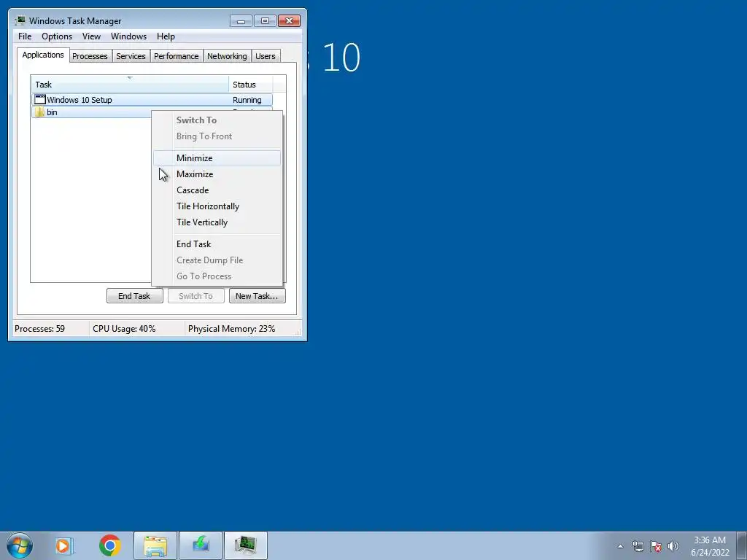The image size is (747, 560).
Task: Click the greyed Bring To Front entry
Action: pyautogui.click(x=217, y=136)
